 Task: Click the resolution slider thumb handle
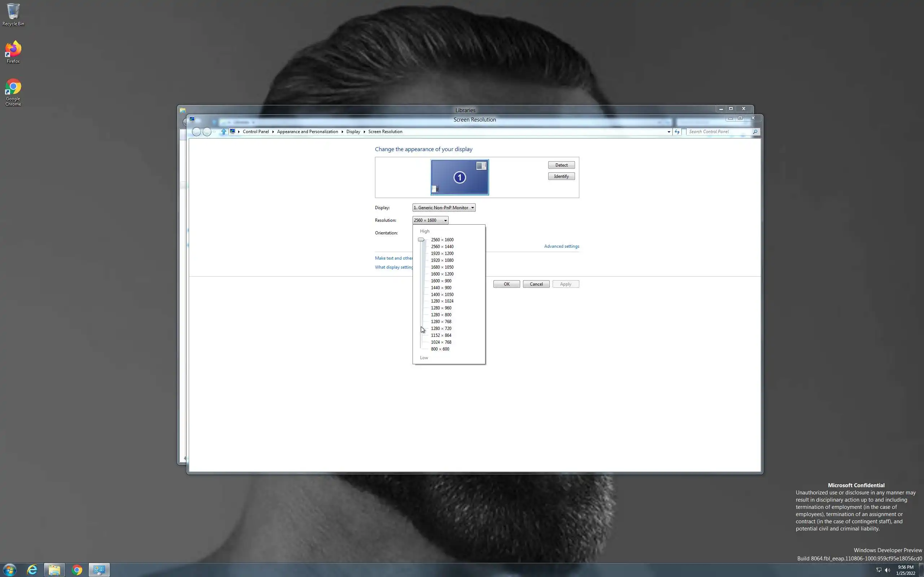[x=421, y=240]
